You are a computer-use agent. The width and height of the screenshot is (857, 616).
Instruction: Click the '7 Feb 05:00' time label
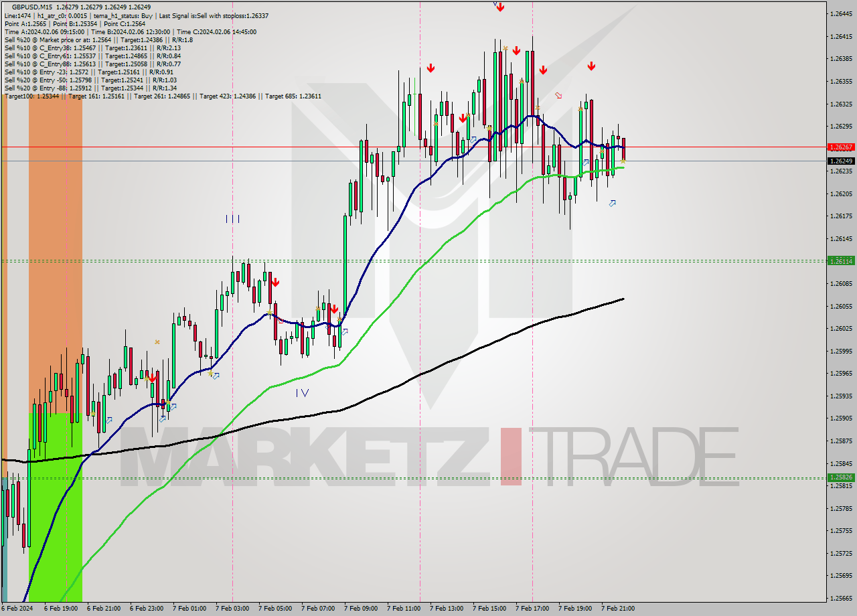275,609
